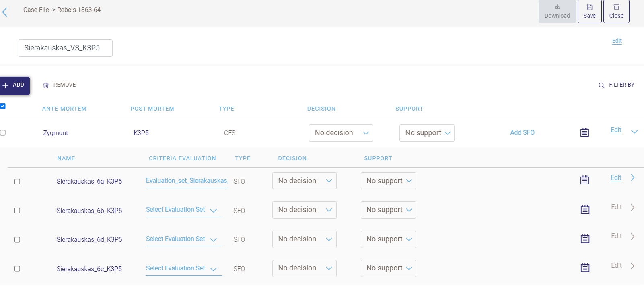644x291 pixels.
Task: Check the Zygmunt row checkbox
Action: click(3, 133)
